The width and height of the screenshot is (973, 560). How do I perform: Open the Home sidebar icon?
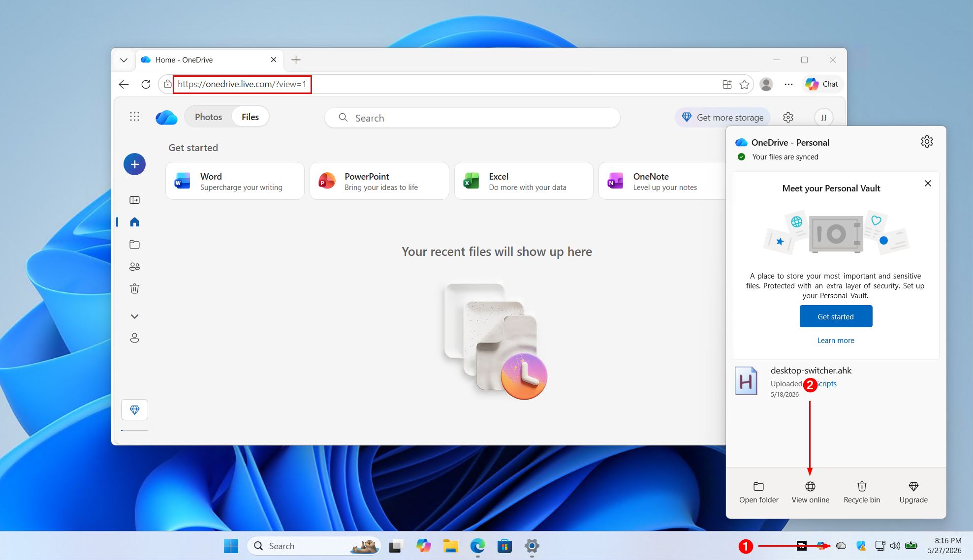134,222
